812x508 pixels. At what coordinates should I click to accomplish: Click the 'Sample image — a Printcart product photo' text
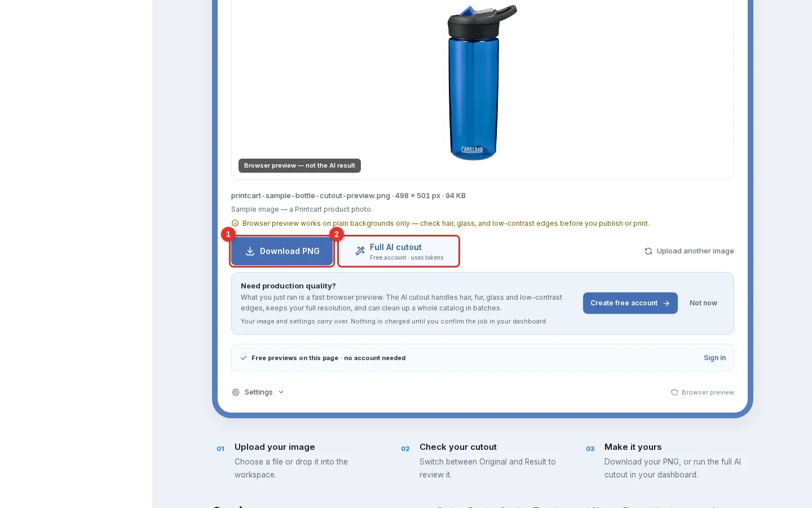pos(302,209)
